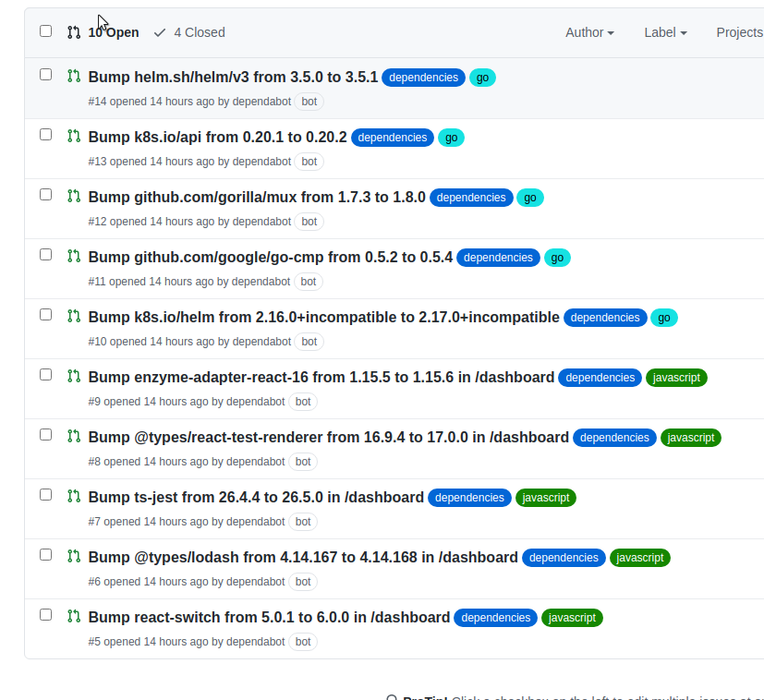Check the @types/react-test-renderer row checkbox
Image resolution: width=764 pixels, height=700 pixels.
tap(46, 435)
